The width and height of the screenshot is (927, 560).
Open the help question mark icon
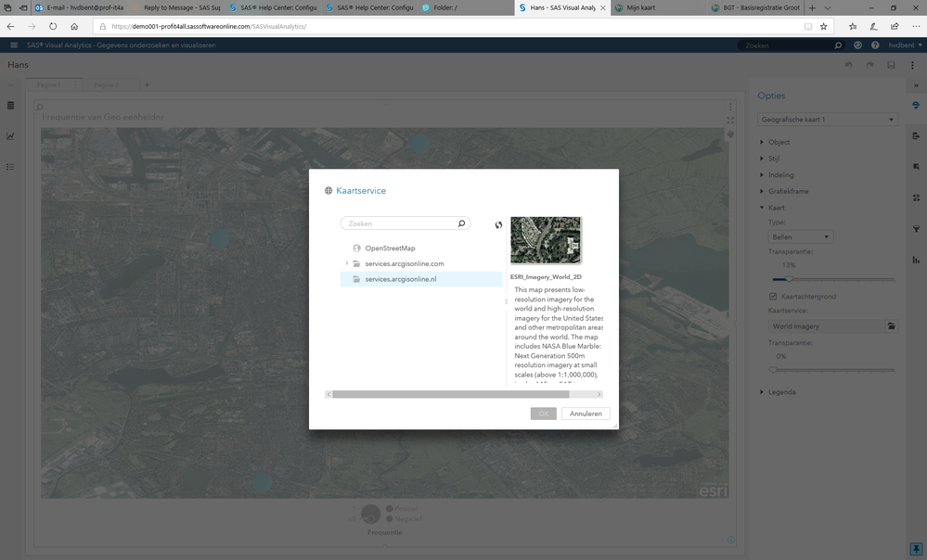click(875, 45)
